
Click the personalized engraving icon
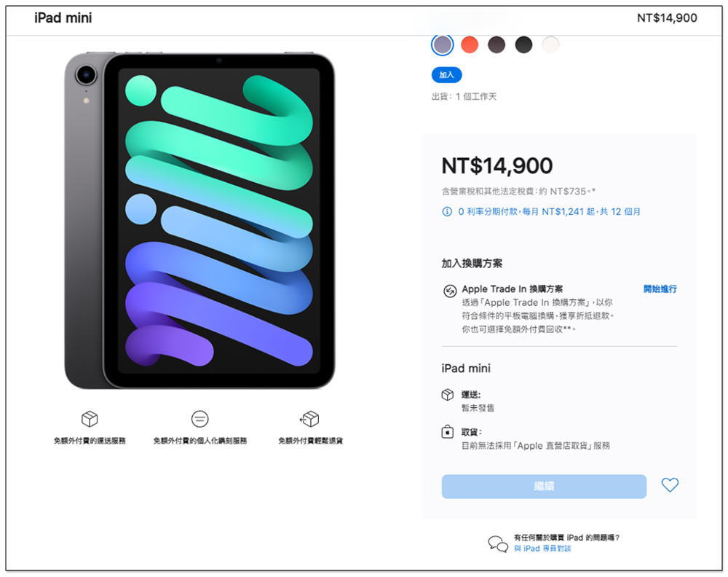click(199, 419)
